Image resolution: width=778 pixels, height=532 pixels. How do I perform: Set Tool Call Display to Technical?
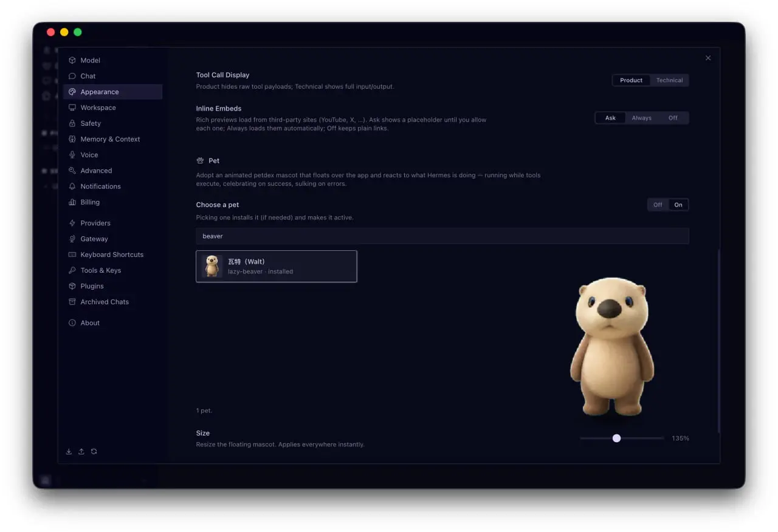(x=669, y=80)
